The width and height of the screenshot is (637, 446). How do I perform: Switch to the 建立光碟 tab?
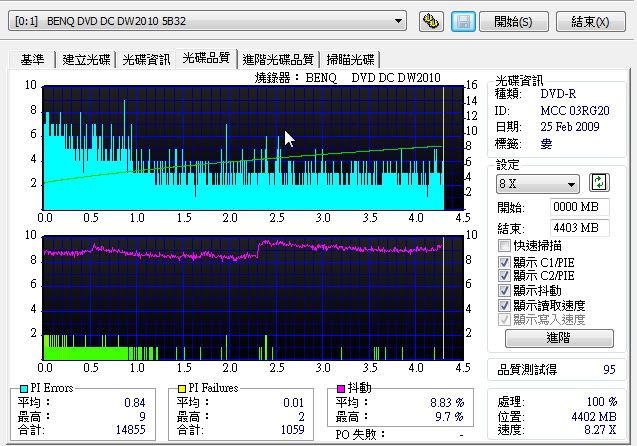pos(86,60)
